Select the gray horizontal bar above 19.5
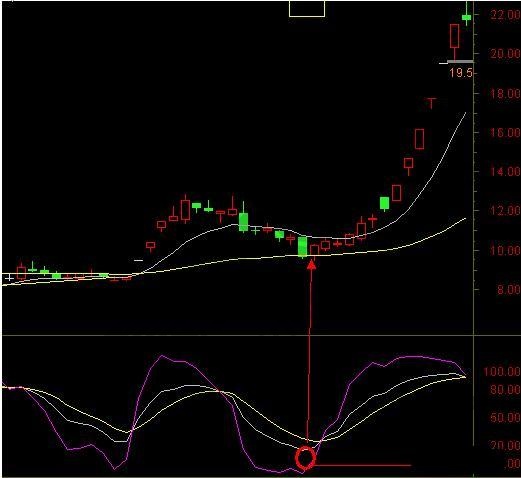The width and height of the screenshot is (521, 478). tap(460, 61)
